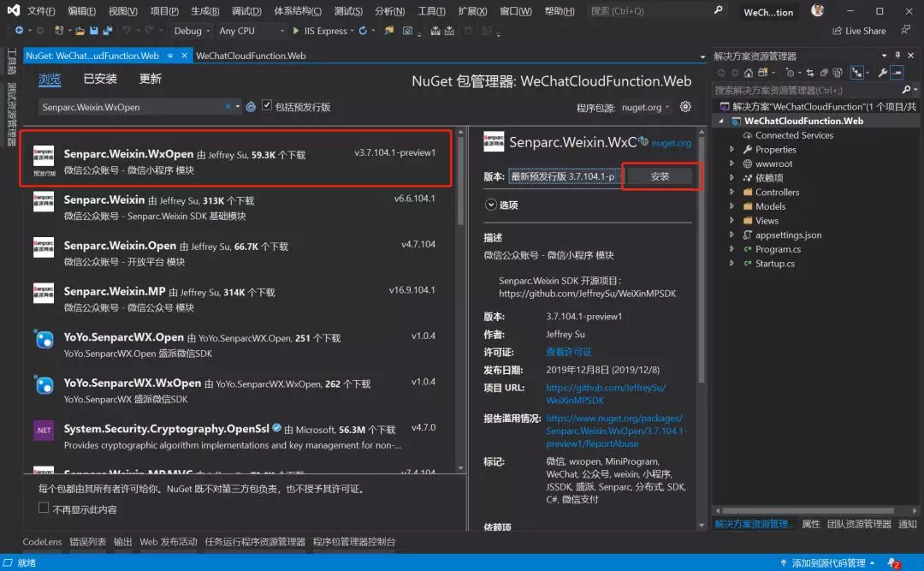Switch to the 更新 tab
This screenshot has height=571, width=924.
click(x=151, y=79)
